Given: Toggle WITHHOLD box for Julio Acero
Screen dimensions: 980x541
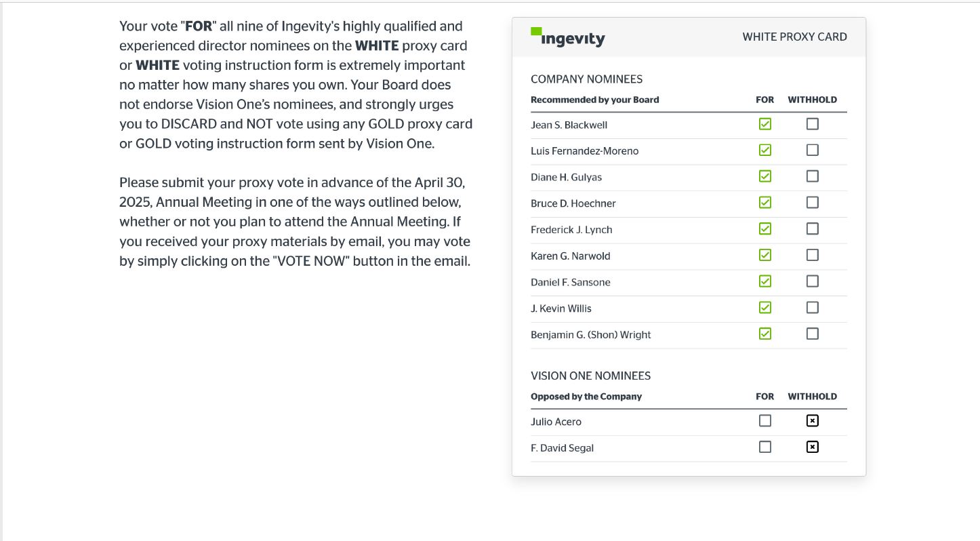Looking at the screenshot, I should 813,421.
